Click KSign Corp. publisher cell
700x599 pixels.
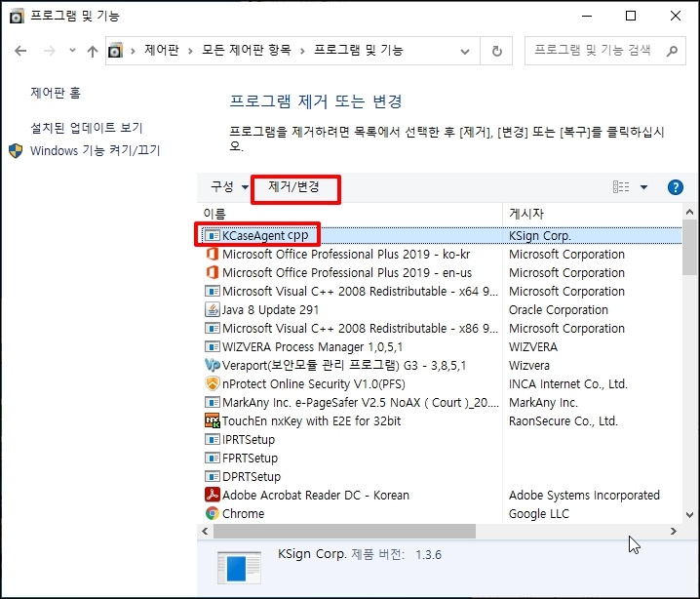[540, 235]
